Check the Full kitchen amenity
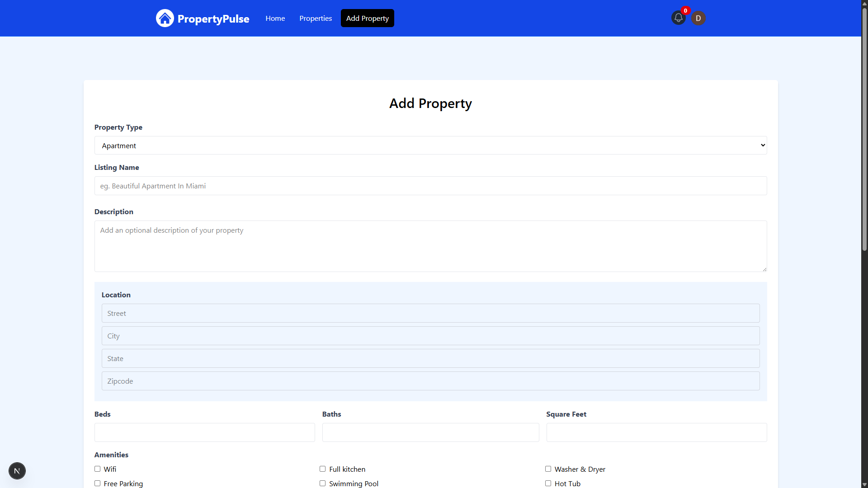 click(x=322, y=469)
